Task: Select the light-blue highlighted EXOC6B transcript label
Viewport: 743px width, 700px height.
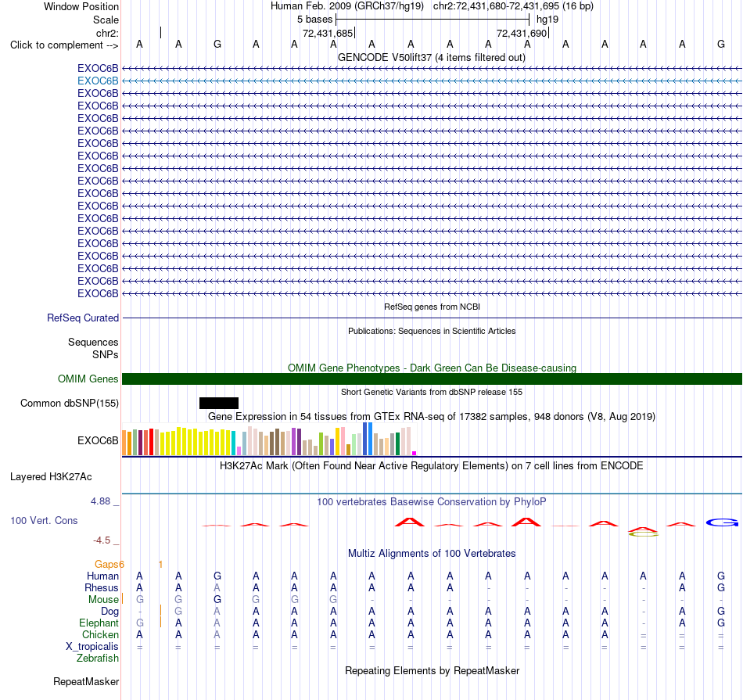Action: click(98, 81)
